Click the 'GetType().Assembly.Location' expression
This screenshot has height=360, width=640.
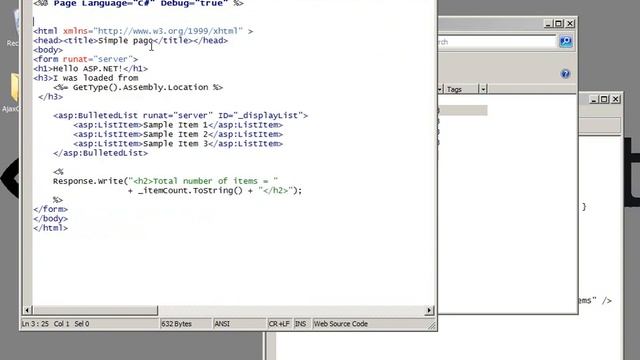point(140,87)
